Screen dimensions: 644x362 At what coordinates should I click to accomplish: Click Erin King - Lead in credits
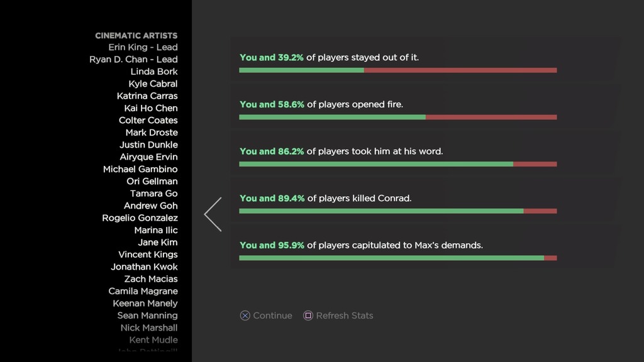click(x=143, y=47)
